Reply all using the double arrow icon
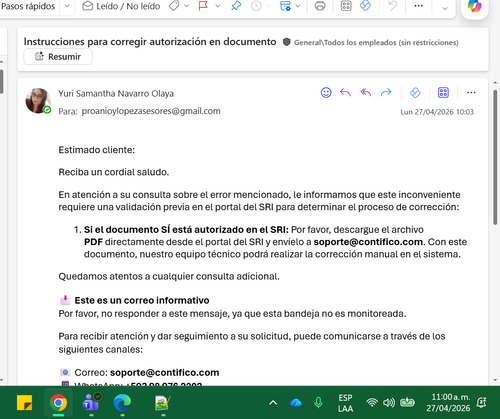The height and width of the screenshot is (419, 500). (x=366, y=92)
